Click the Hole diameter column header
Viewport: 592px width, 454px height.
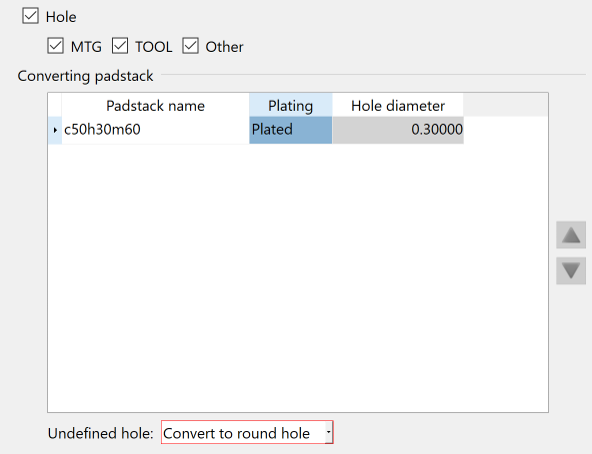[398, 105]
